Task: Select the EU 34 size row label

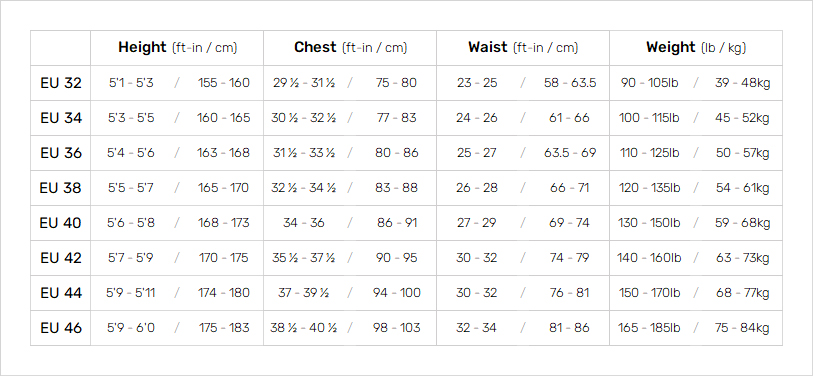Action: click(61, 118)
